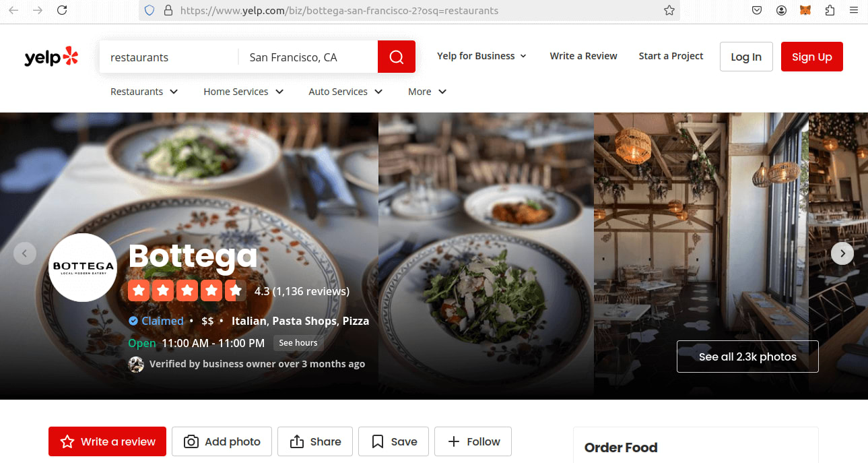Click the restaurants search input field
Screen dimensions: 868x463
pyautogui.click(x=169, y=57)
